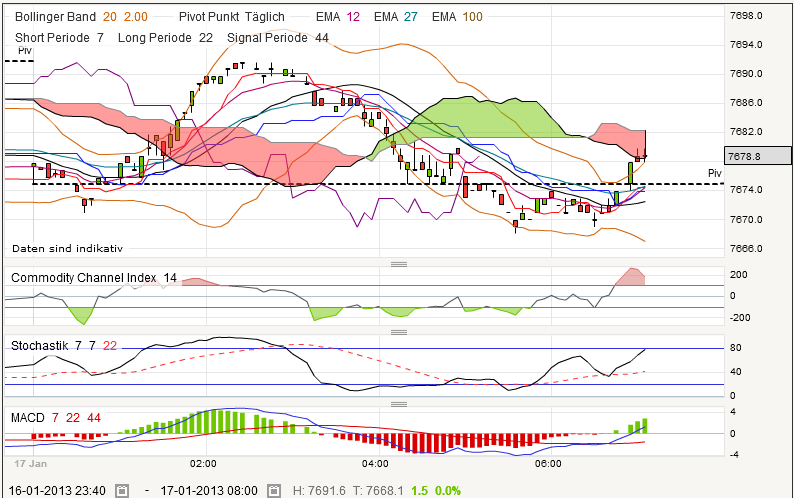Click the start date field 16-01-2013 23:40
794x498 pixels.
click(57, 490)
